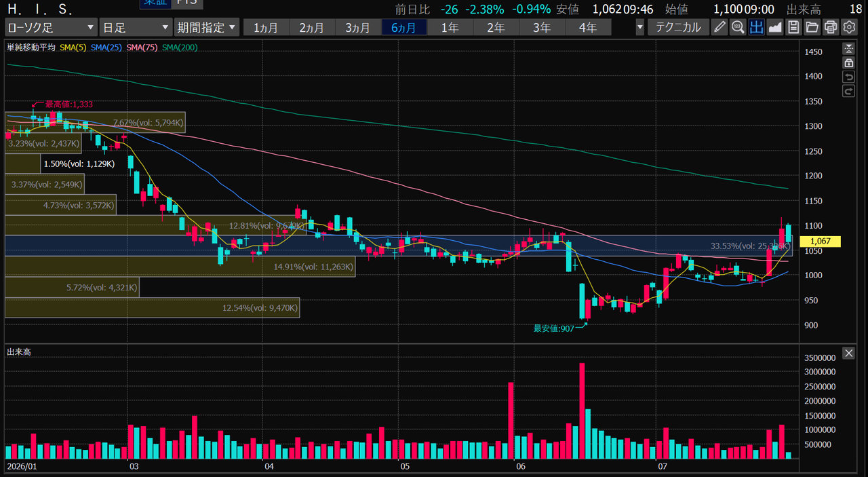Expand the 期間指定 period dropdown
The image size is (868, 477).
pyautogui.click(x=207, y=27)
